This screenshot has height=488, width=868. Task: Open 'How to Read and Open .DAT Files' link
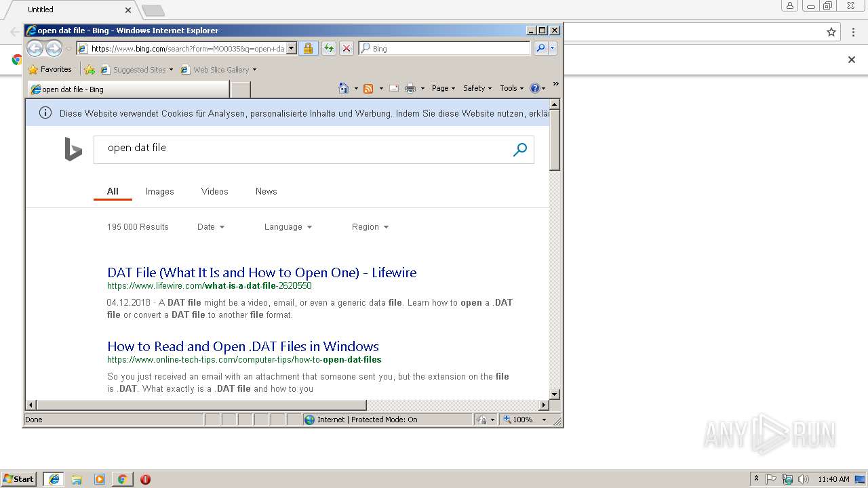243,346
